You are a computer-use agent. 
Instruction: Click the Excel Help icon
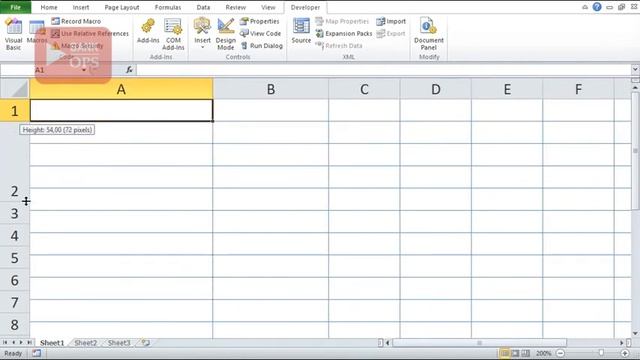(597, 7)
